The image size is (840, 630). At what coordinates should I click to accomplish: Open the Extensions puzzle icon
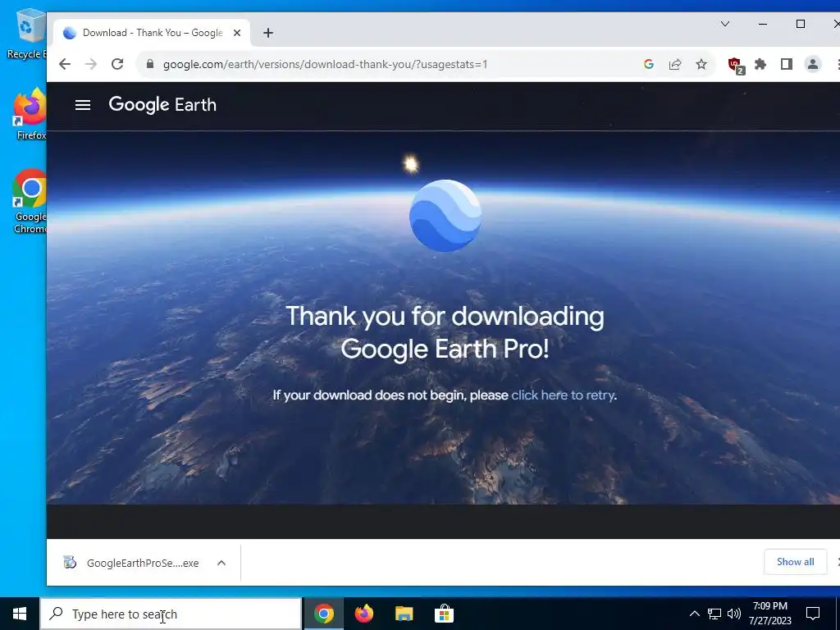[x=760, y=64]
